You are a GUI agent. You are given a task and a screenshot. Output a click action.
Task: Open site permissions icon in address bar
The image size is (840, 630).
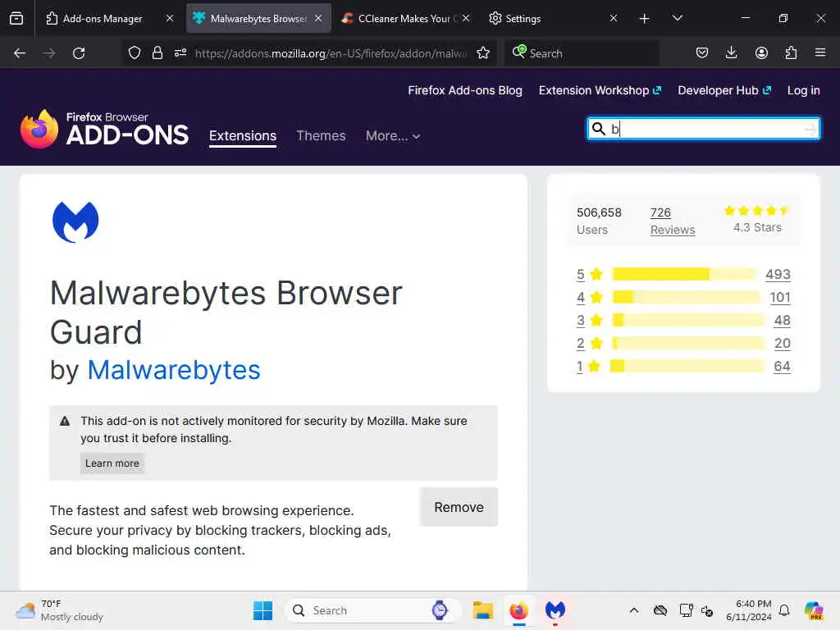pyautogui.click(x=180, y=52)
